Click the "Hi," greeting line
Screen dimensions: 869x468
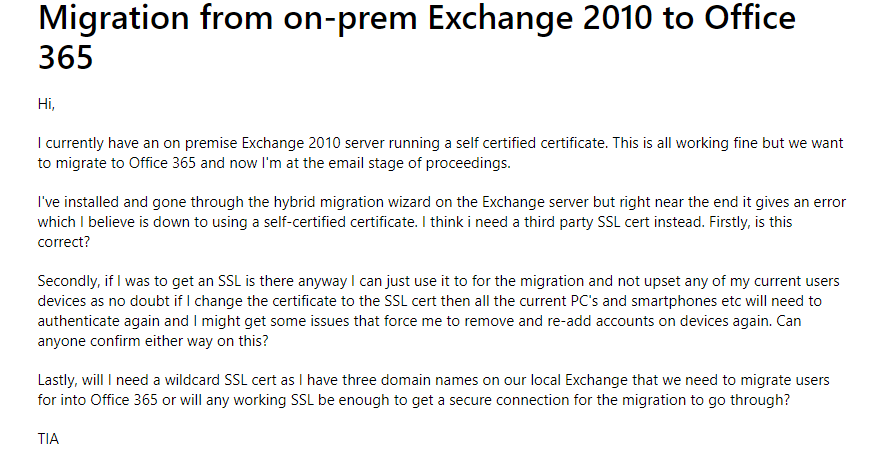[x=46, y=104]
